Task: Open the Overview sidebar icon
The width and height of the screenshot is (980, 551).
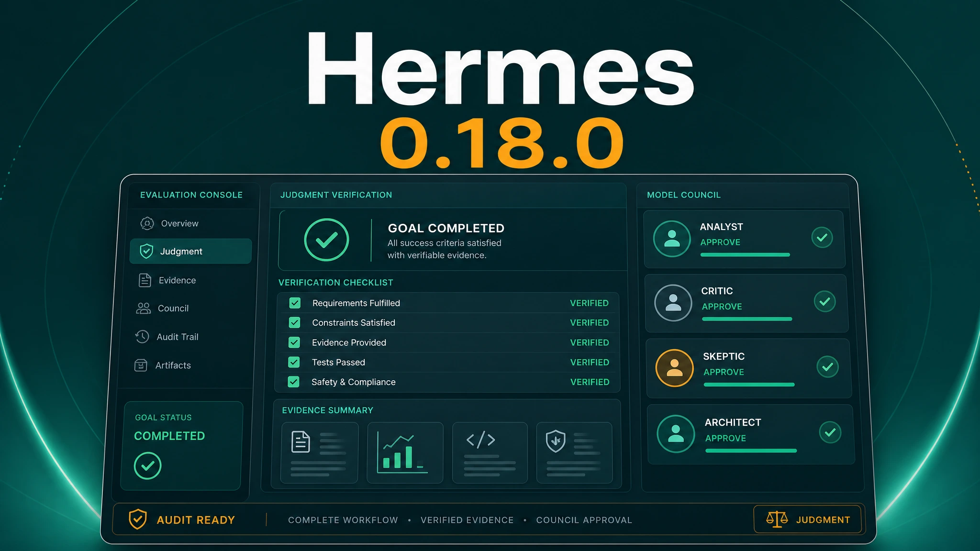Action: pos(147,223)
